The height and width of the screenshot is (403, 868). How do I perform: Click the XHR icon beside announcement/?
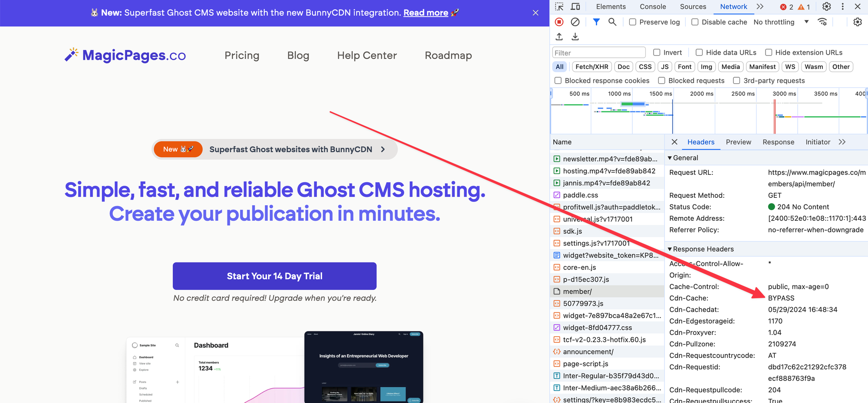click(557, 352)
